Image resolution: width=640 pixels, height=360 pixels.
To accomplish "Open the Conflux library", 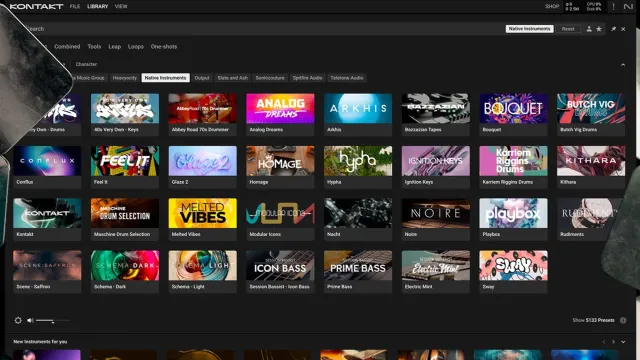I will (x=47, y=167).
